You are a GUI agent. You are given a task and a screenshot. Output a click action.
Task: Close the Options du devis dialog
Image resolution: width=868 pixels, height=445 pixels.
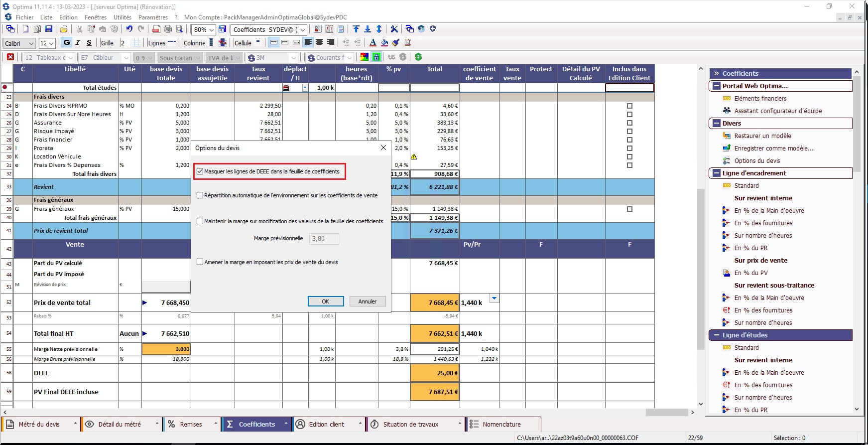(x=383, y=148)
